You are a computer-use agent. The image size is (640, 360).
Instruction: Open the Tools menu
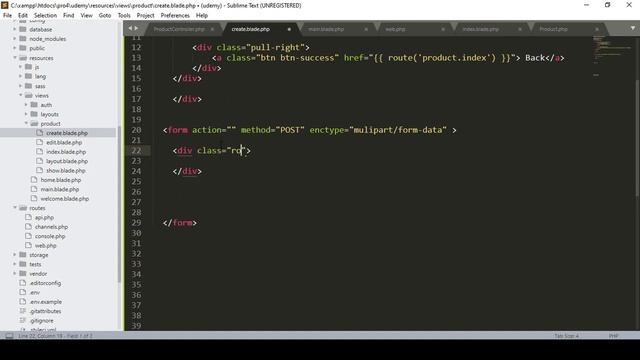(124, 15)
